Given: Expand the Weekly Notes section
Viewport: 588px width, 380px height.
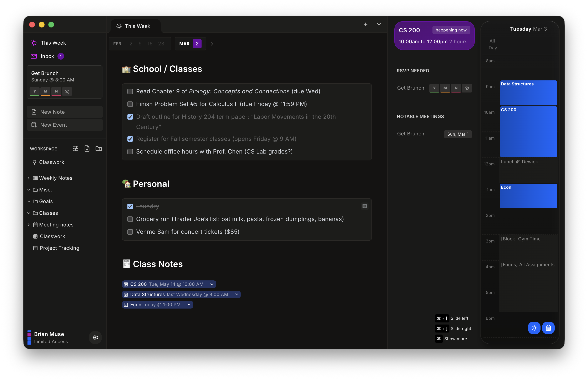Looking at the screenshot, I should pyautogui.click(x=29, y=178).
